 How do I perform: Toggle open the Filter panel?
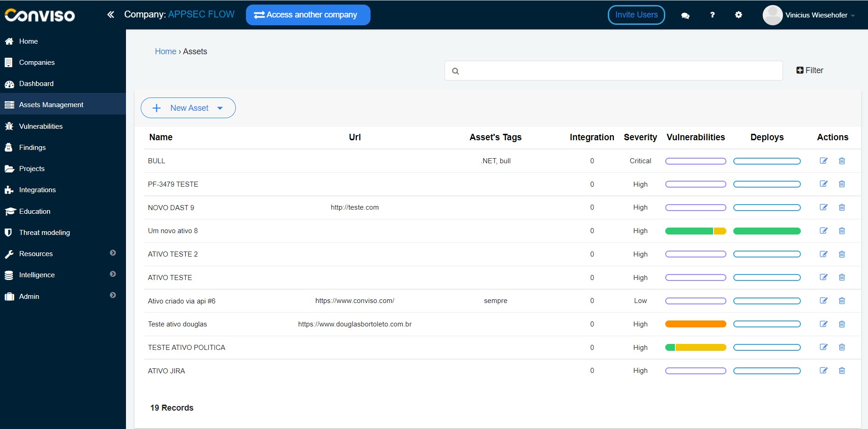point(809,70)
